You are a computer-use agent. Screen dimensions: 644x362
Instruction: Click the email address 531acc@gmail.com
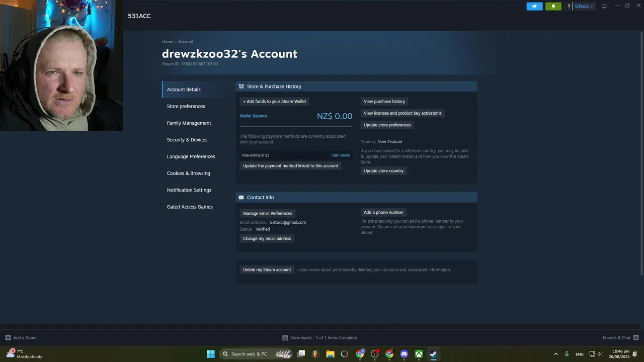(x=288, y=222)
